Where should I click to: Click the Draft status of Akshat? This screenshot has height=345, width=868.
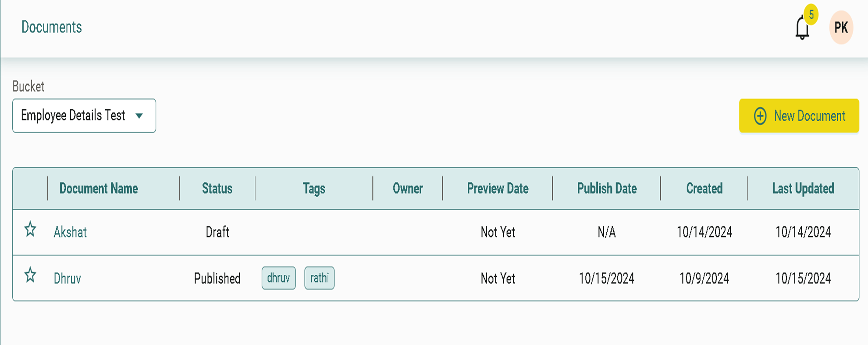tap(217, 232)
